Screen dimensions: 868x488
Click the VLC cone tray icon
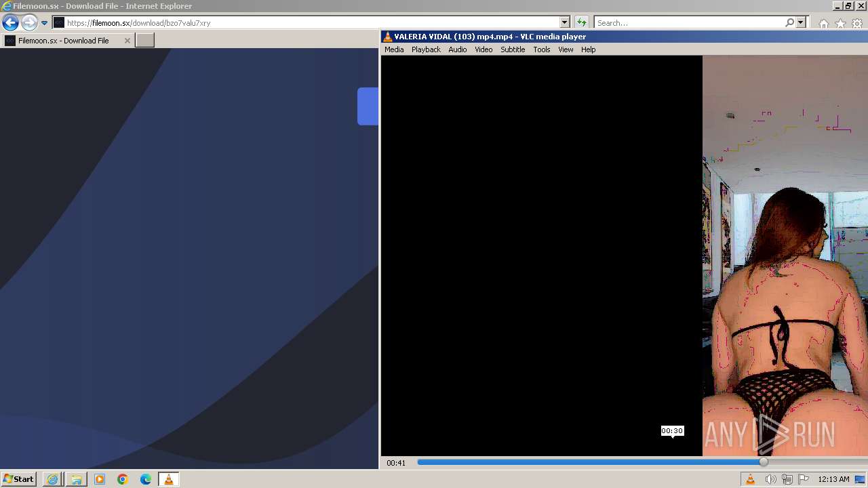pos(750,479)
